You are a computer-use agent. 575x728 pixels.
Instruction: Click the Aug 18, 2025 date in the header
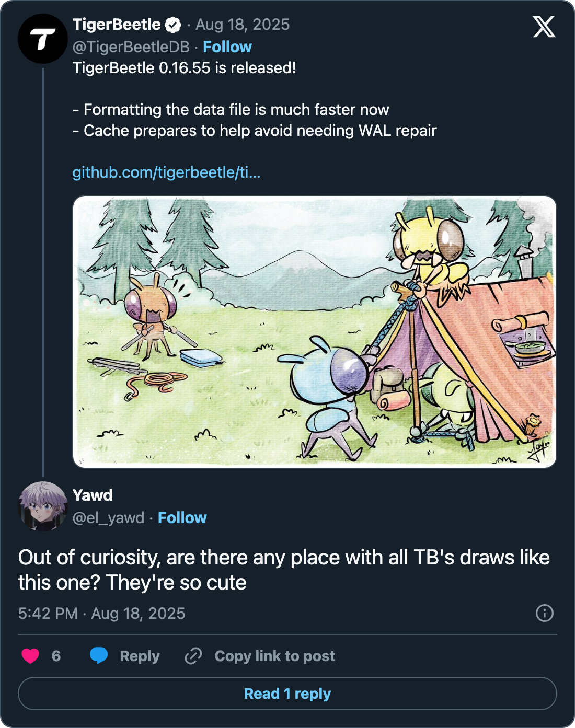[x=243, y=25]
